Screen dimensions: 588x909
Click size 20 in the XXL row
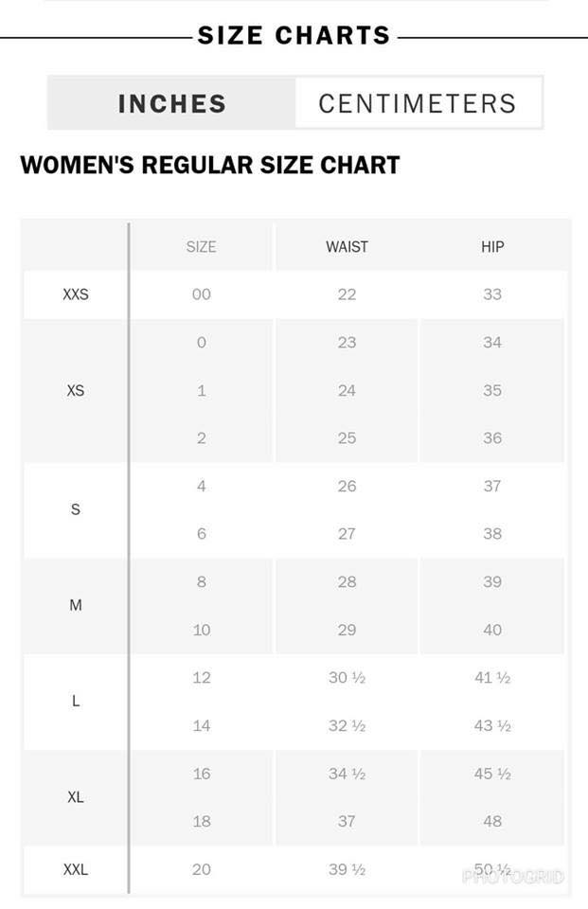click(x=202, y=869)
